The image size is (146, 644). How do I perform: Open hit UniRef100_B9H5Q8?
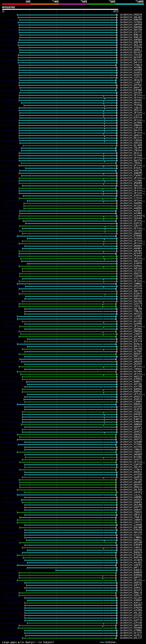point(131,27)
